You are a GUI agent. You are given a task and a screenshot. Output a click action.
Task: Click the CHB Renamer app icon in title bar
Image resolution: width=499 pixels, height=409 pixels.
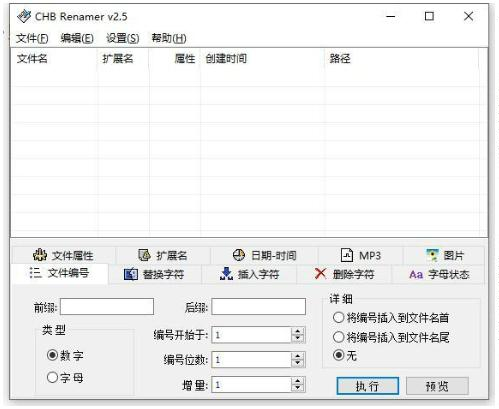point(24,16)
